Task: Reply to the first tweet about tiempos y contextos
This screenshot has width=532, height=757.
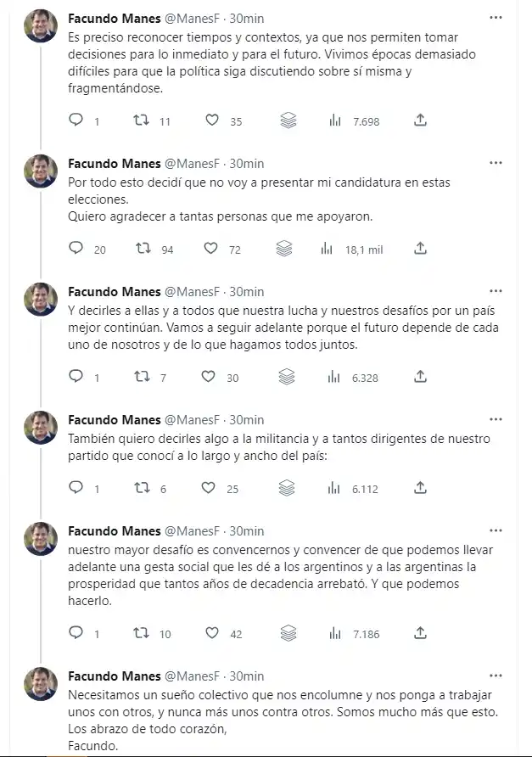Action: pos(76,121)
